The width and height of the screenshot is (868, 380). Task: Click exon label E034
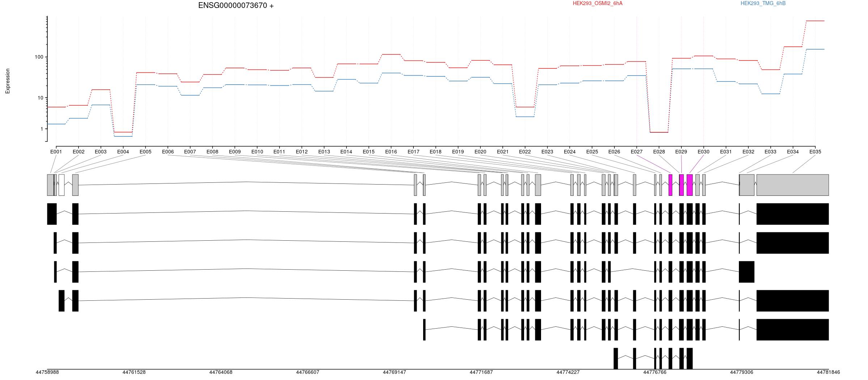(793, 152)
